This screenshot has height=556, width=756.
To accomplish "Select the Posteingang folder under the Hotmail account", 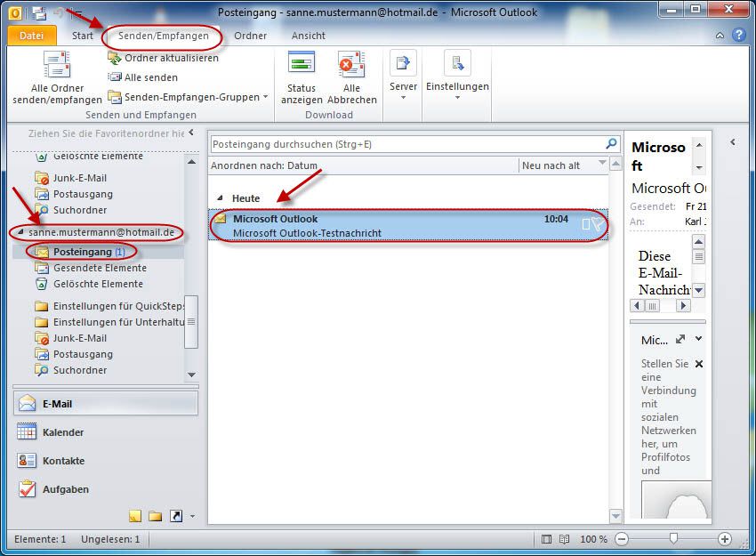I will click(x=75, y=251).
